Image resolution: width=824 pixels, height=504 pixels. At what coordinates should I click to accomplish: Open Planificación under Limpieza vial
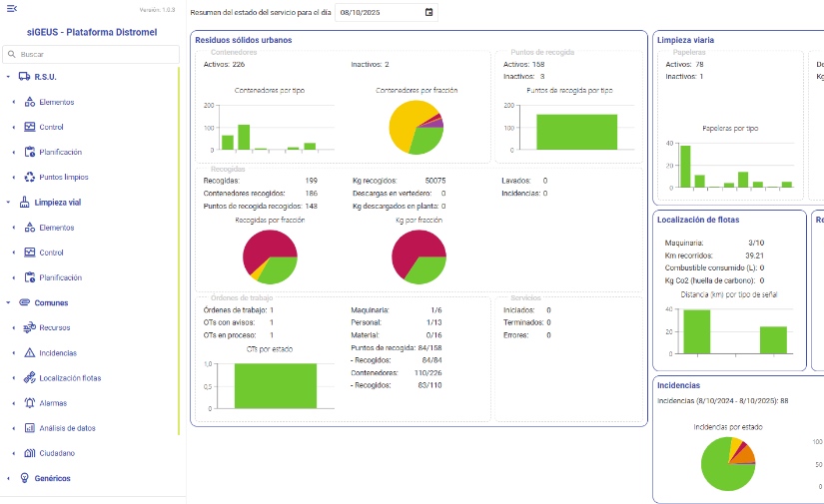tap(60, 277)
